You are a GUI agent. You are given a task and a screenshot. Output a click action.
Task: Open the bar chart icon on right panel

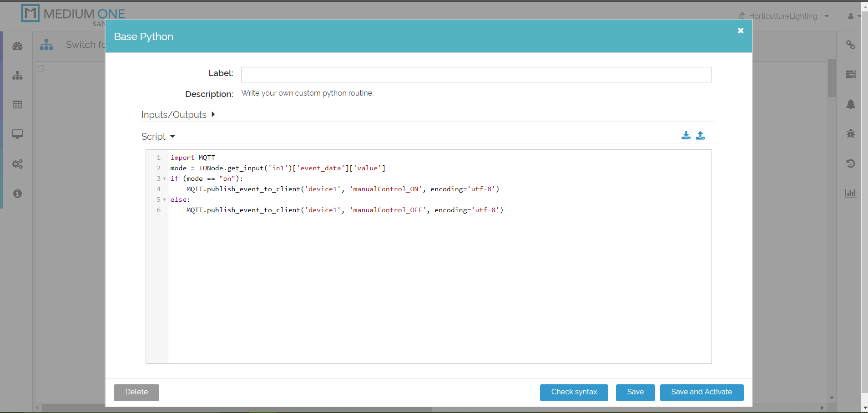(x=850, y=193)
